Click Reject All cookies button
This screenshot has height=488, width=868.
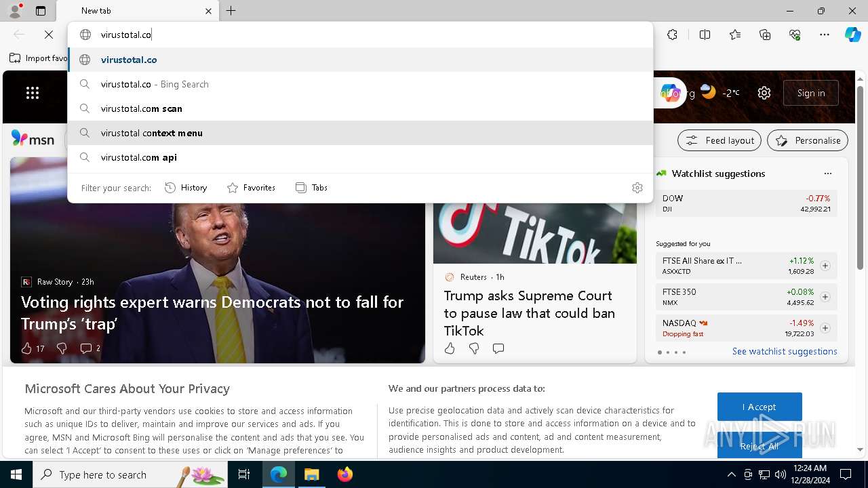tap(759, 446)
